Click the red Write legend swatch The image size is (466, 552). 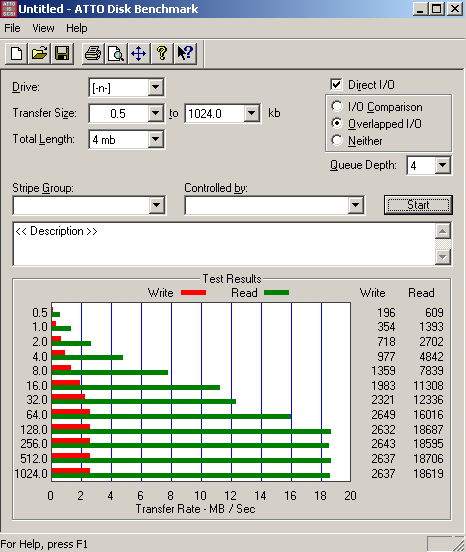(x=193, y=293)
